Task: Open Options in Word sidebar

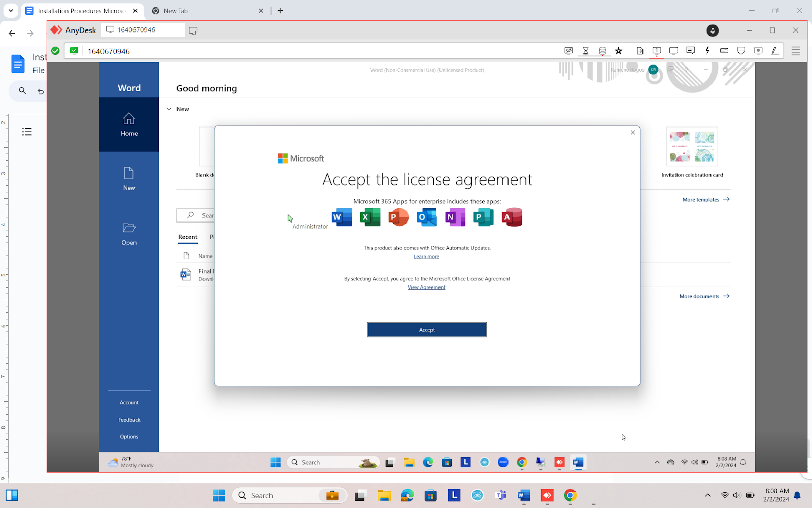Action: tap(129, 437)
